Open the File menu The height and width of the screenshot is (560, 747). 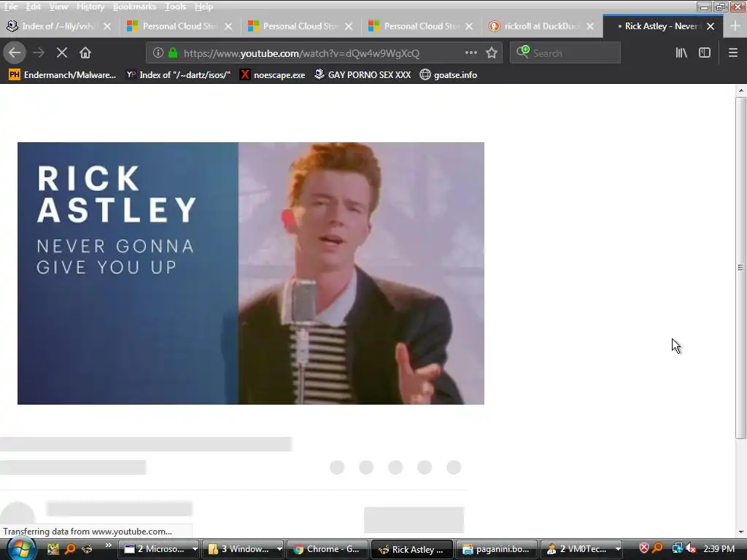(10, 7)
